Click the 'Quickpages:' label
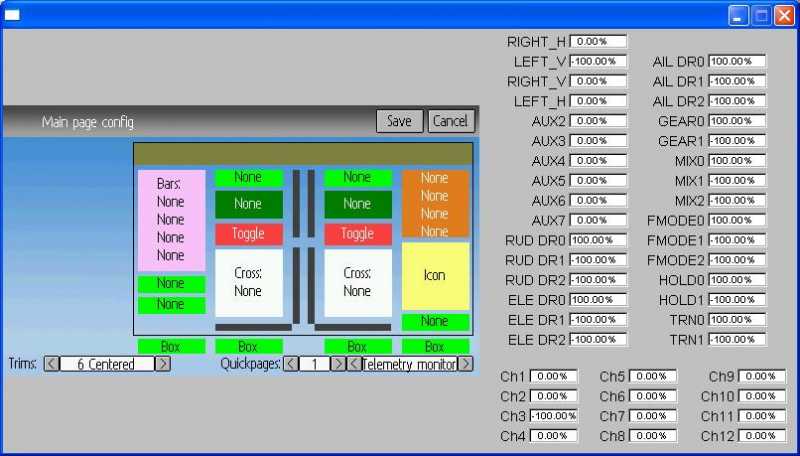Screen dimensions: 800x456 pyautogui.click(x=251, y=364)
